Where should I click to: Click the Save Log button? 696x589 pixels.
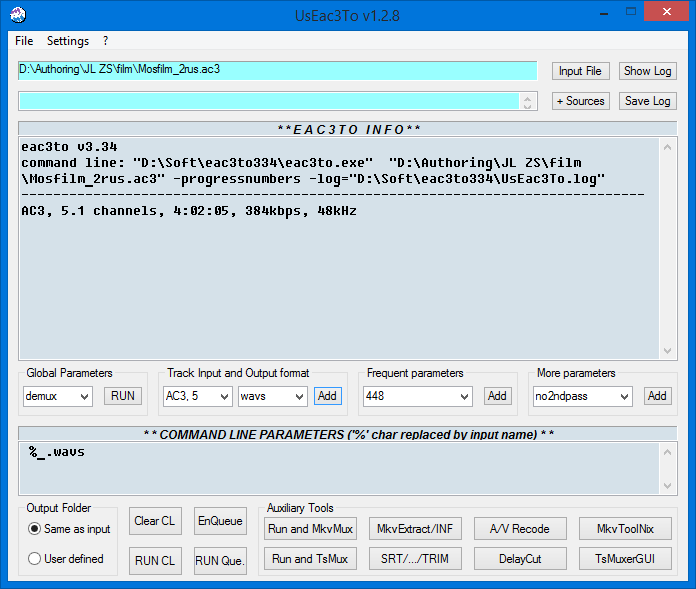pos(648,101)
